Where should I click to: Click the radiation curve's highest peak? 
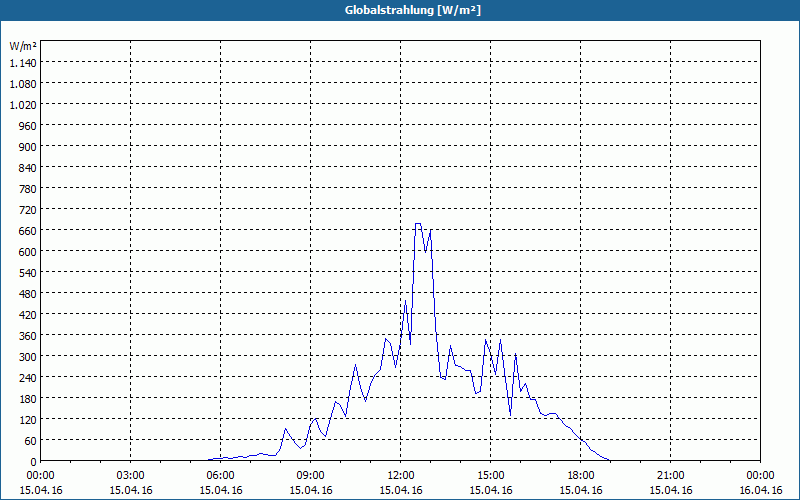click(418, 223)
